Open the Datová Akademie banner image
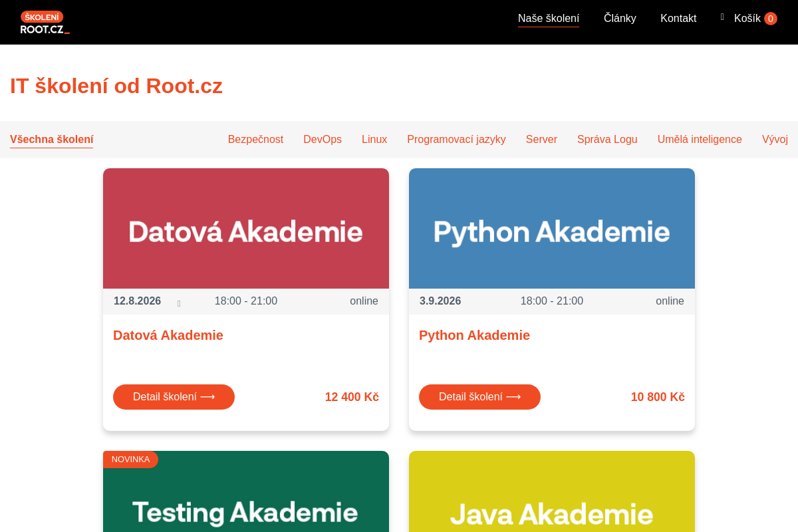 tap(246, 228)
